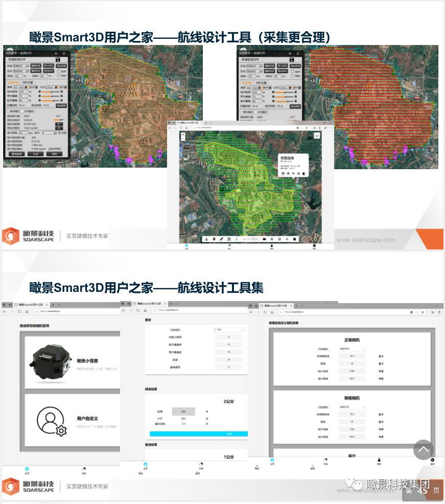The width and height of the screenshot is (445, 504).
Task: Click the save icon in 东西走向 popup
Action: point(283,174)
